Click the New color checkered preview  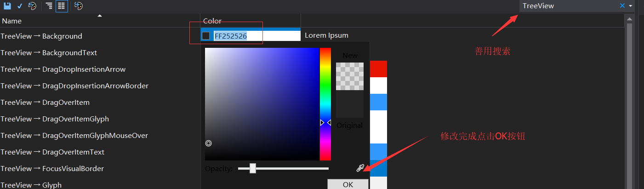350,76
